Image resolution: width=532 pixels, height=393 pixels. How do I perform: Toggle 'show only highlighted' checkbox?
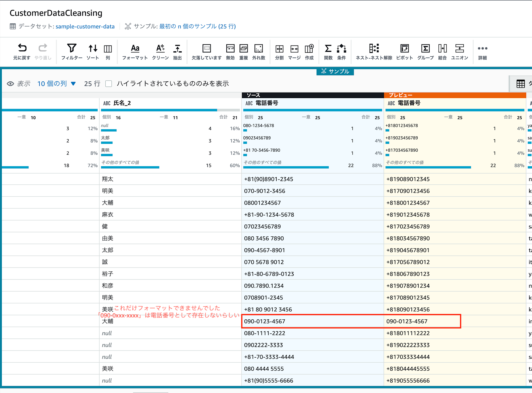[109, 84]
